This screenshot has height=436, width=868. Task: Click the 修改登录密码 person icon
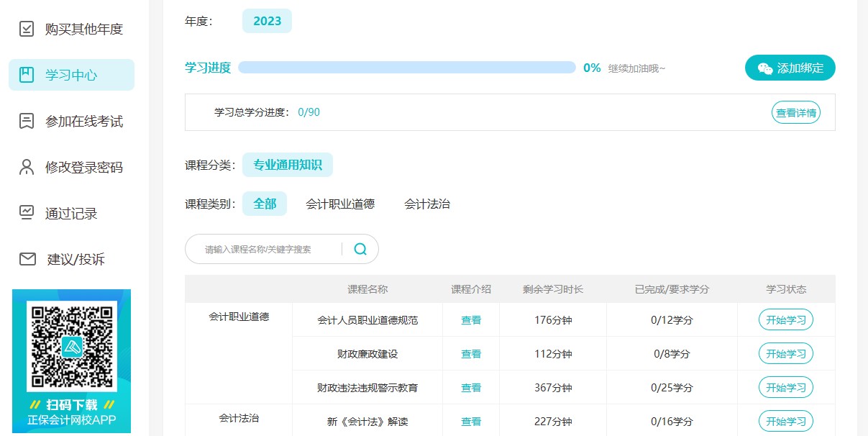click(x=26, y=167)
